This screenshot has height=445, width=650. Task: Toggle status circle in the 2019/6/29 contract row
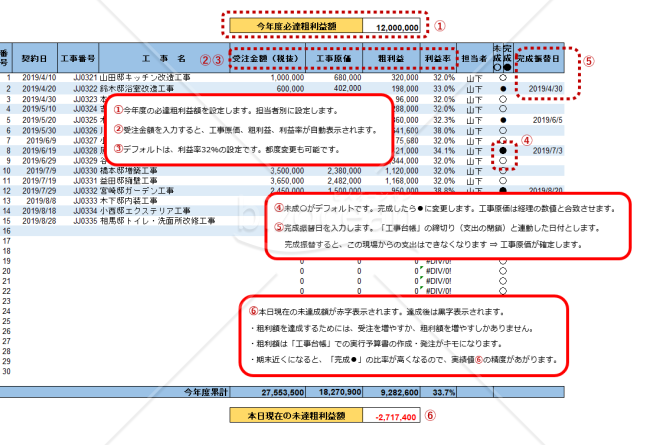point(503,160)
